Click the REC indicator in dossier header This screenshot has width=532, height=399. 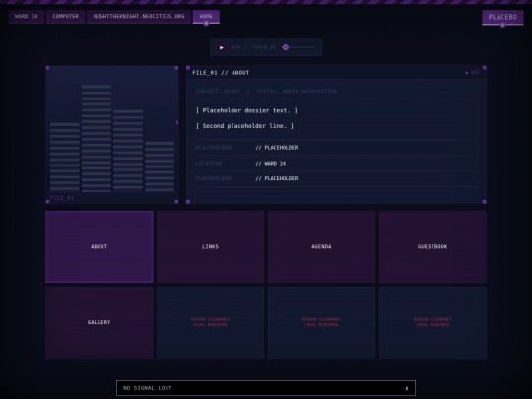coord(472,72)
